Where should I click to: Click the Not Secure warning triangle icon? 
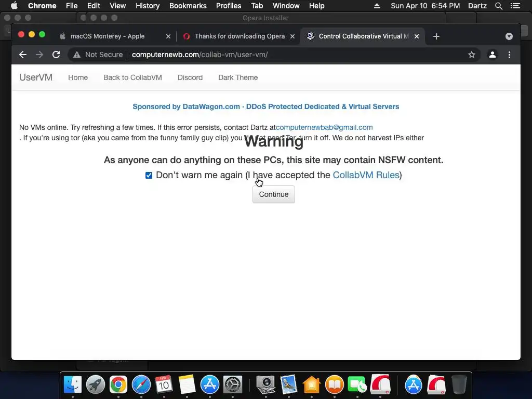[x=77, y=55]
